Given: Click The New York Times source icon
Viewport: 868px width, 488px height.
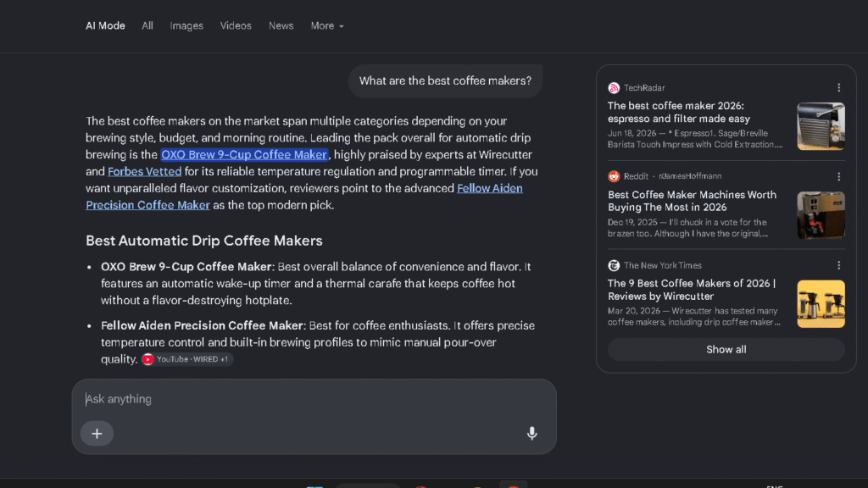Looking at the screenshot, I should 614,265.
